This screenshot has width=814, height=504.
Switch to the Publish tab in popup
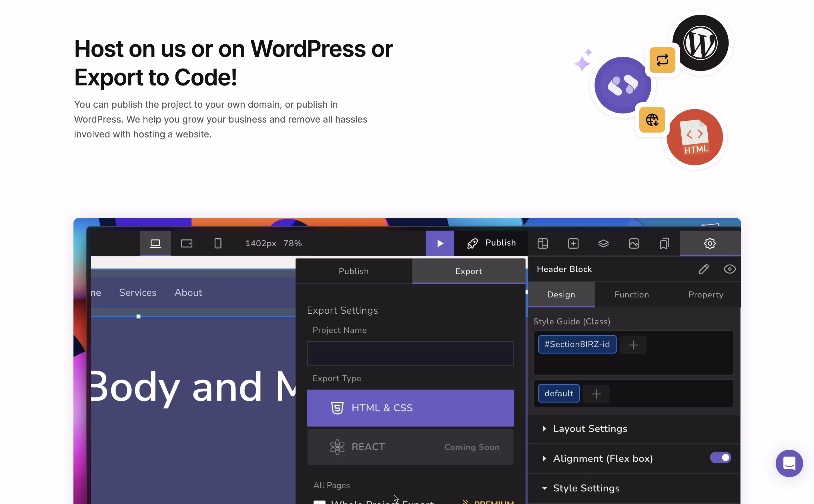[x=354, y=271]
